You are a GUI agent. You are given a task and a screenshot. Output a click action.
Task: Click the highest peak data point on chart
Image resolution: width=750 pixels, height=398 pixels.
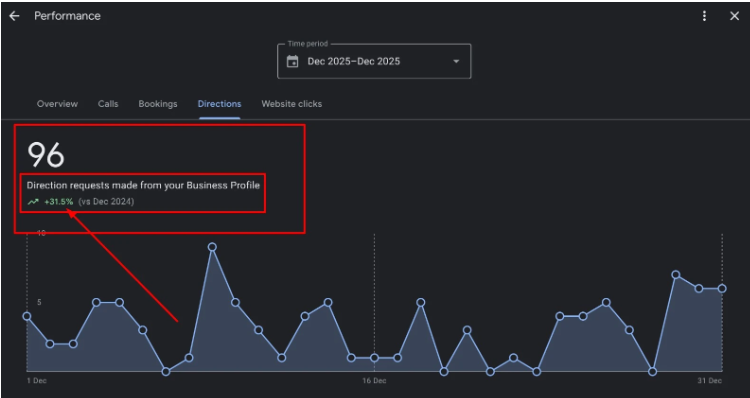212,247
